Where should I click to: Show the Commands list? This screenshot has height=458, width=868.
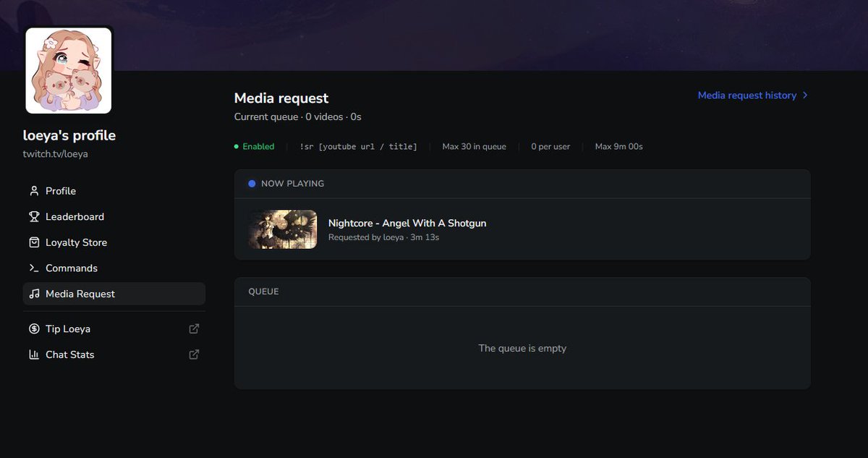tap(114, 268)
